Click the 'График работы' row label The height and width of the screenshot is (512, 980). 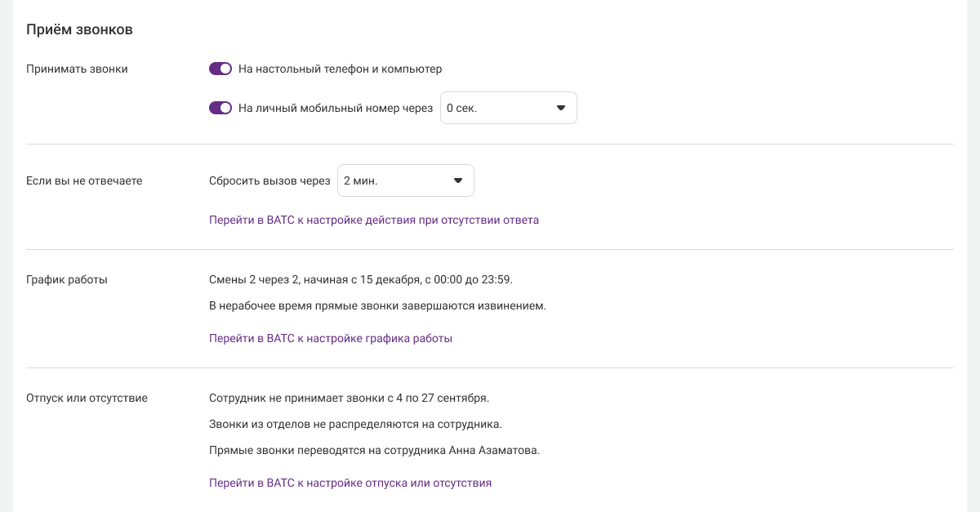67,279
